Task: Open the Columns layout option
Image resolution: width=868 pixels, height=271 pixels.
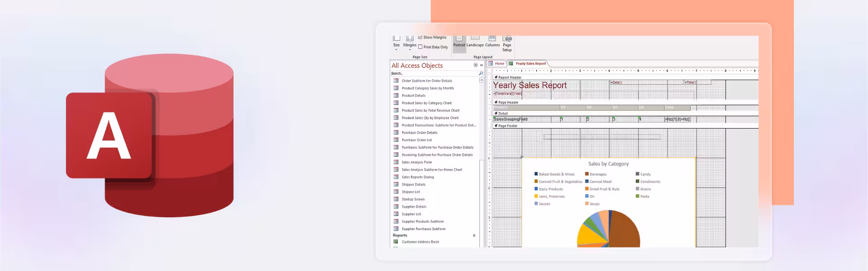Action: coord(492,42)
